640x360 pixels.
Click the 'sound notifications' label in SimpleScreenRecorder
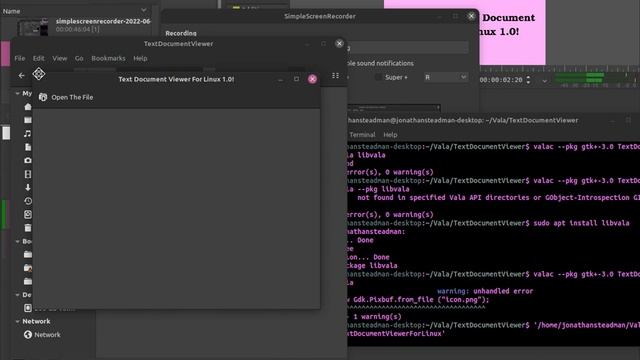click(385, 63)
